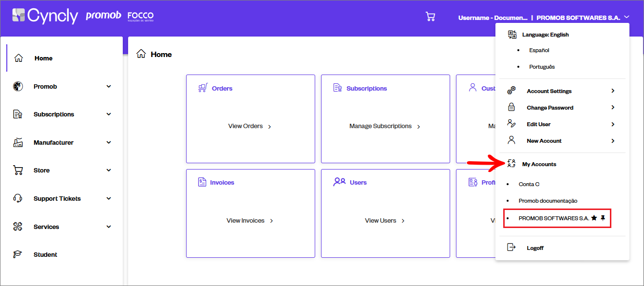Click Logoff to sign out

[535, 248]
